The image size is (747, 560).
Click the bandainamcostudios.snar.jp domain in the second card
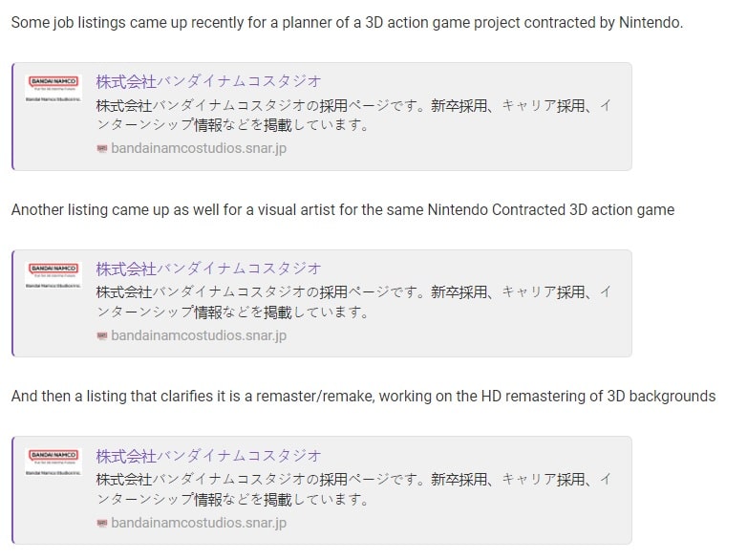click(x=199, y=335)
